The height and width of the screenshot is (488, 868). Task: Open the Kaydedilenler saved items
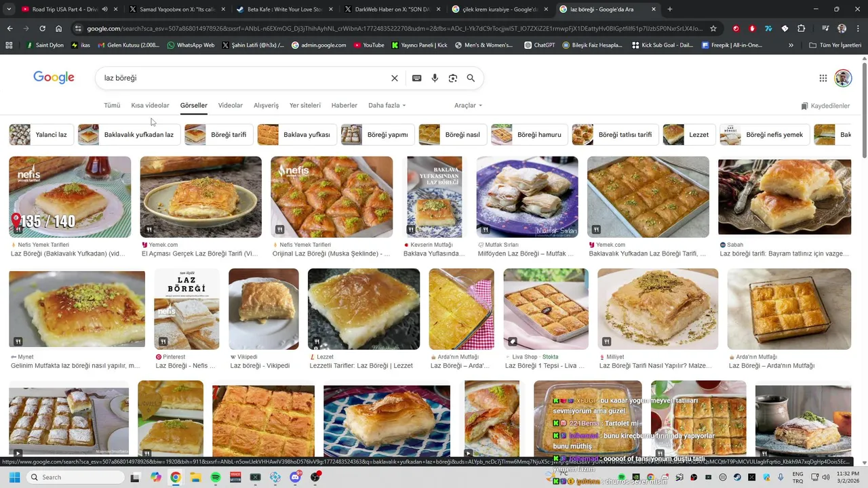point(825,106)
